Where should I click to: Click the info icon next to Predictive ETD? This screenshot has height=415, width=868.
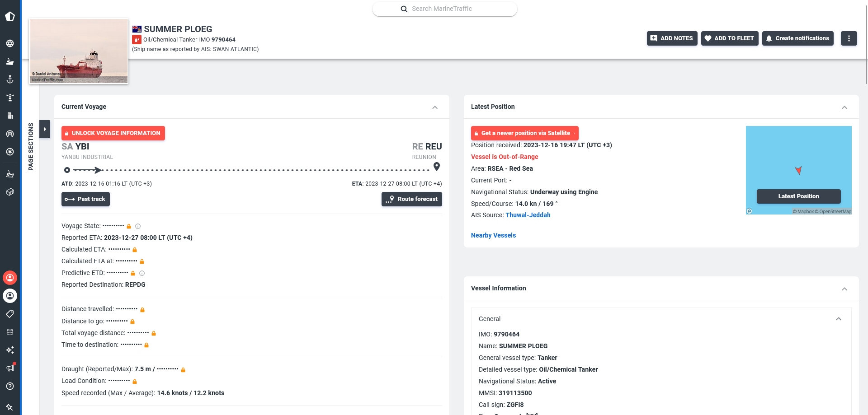tap(142, 273)
